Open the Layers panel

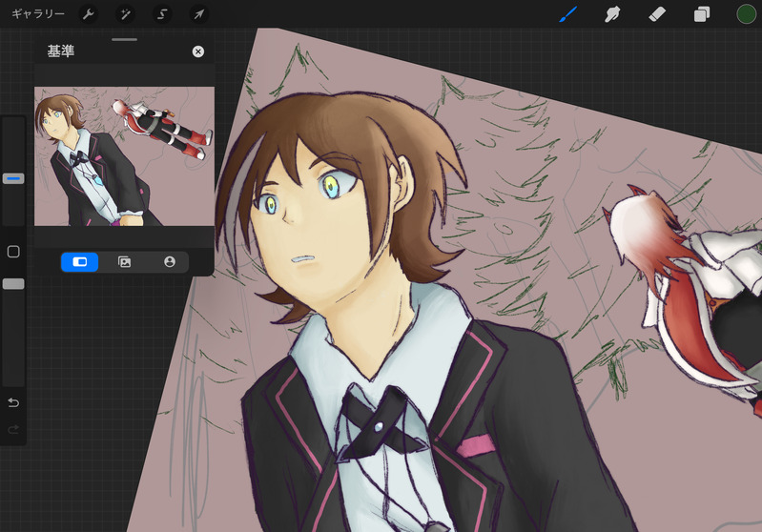tap(702, 14)
